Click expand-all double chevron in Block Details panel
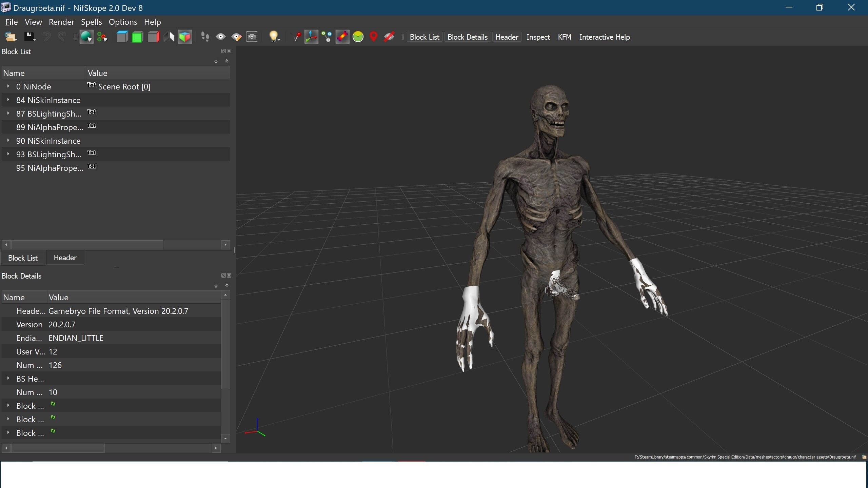This screenshot has height=488, width=868. (x=216, y=286)
